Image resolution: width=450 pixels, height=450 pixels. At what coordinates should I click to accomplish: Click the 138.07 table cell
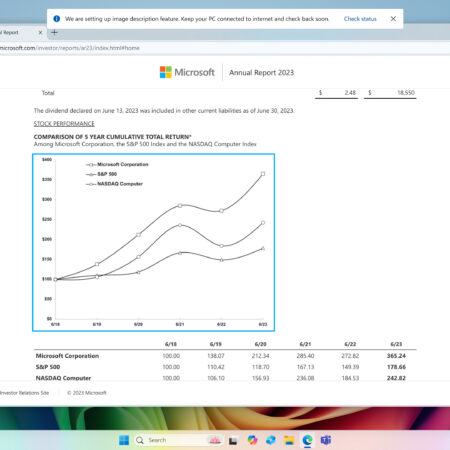pos(216,356)
